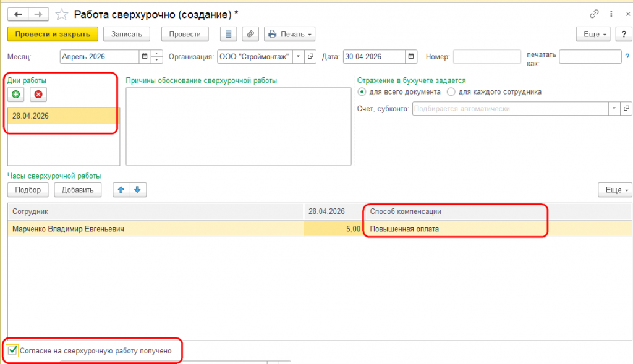Close the document with the X button
Screen dimensions: 633x364
click(628, 14)
